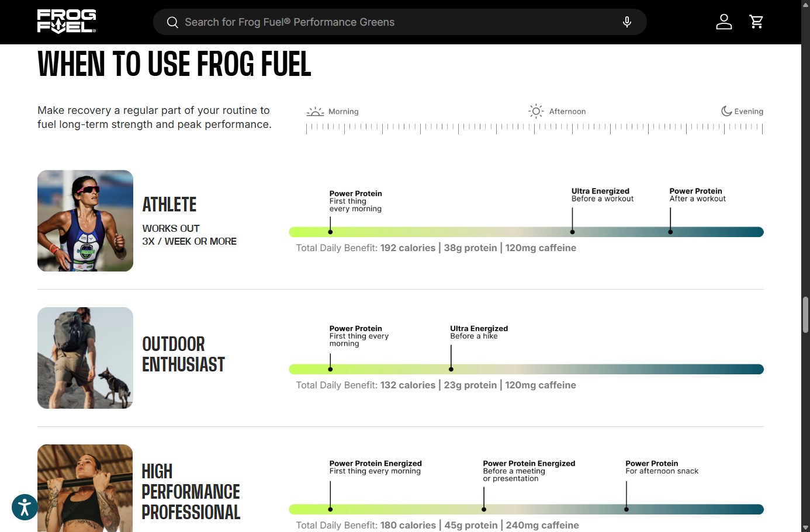This screenshot has width=810, height=532.
Task: Click the High Performance Professional photo
Action: pyautogui.click(x=85, y=488)
